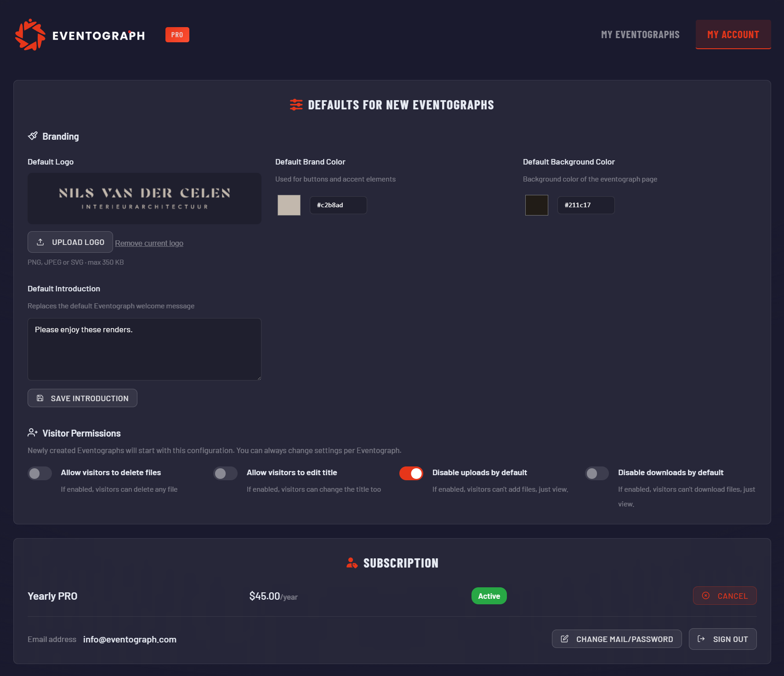The image size is (784, 676).
Task: Click into the Default Introduction text area
Action: coord(144,349)
